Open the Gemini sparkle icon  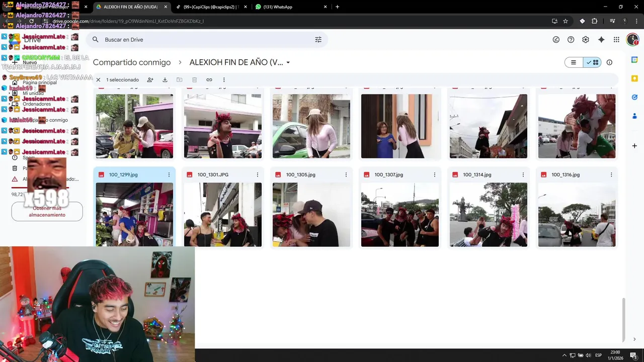pos(601,40)
